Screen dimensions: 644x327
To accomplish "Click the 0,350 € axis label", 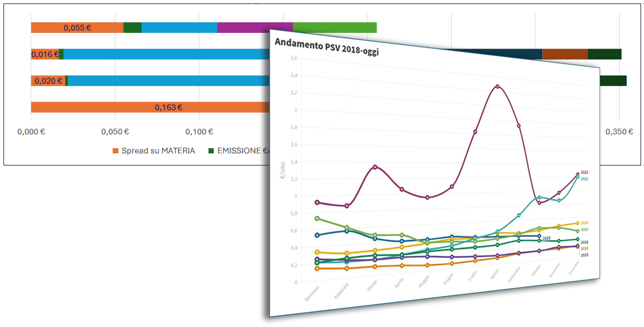I will (x=619, y=132).
